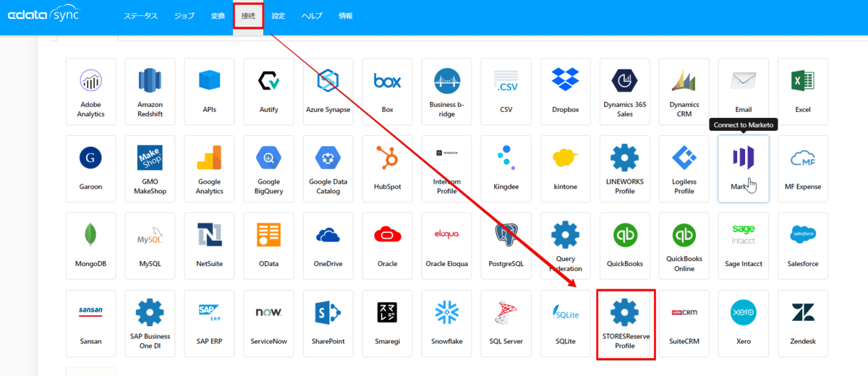This screenshot has width=868, height=376.
Task: Open the OneDrive connector
Action: (x=328, y=246)
